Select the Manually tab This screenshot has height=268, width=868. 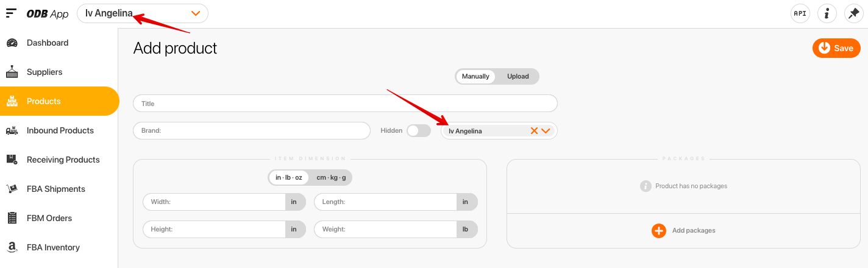point(475,76)
